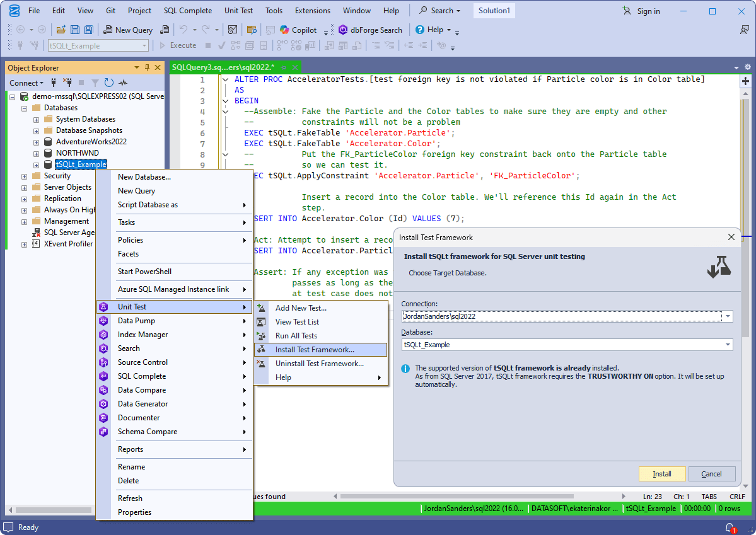Open the Database dropdown in install dialog
This screenshot has height=535, width=756.
click(728, 345)
